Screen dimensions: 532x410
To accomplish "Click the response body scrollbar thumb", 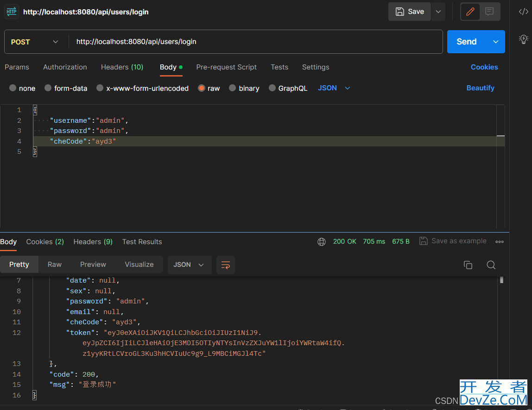I will [501, 280].
